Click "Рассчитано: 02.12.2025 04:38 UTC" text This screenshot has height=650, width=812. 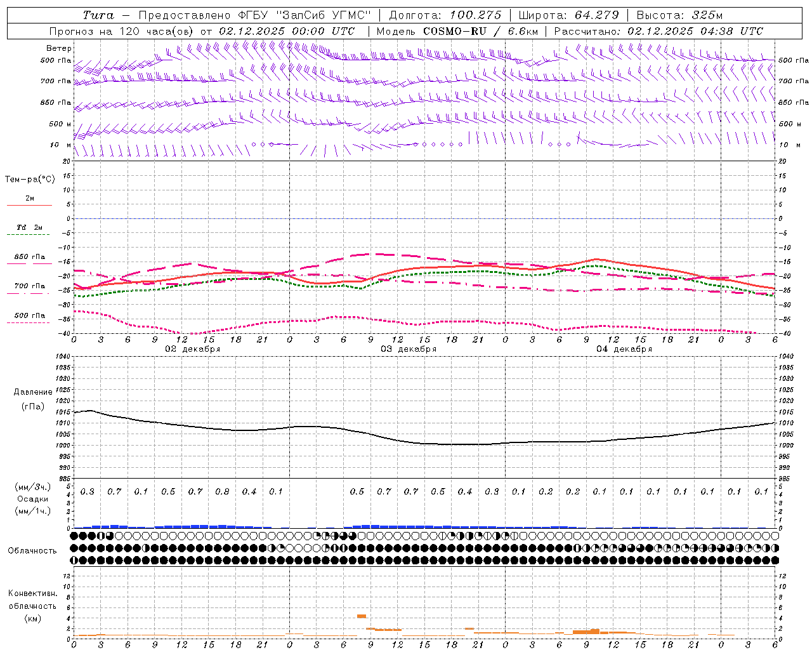[658, 31]
